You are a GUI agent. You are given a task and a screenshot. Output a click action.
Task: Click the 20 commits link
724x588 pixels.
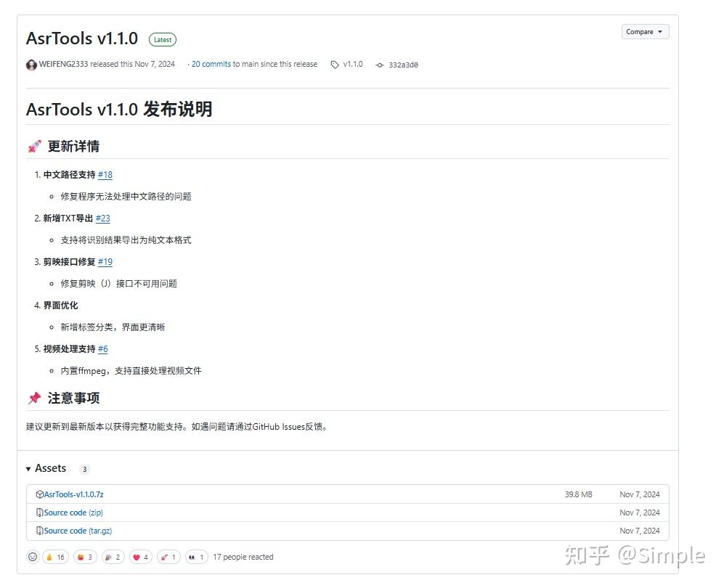point(210,65)
